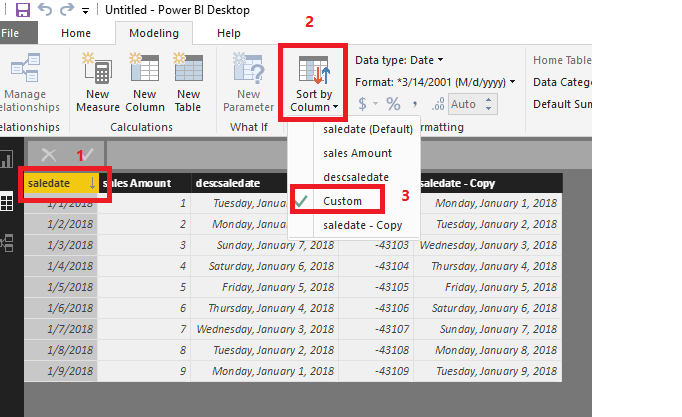Switch to Data view in sidebar
This screenshot has height=417, width=682.
7,203
